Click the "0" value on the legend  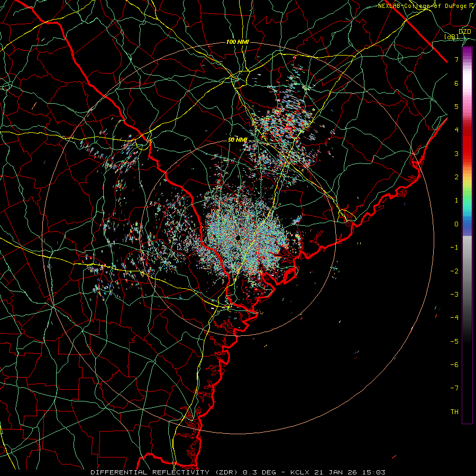(x=456, y=224)
